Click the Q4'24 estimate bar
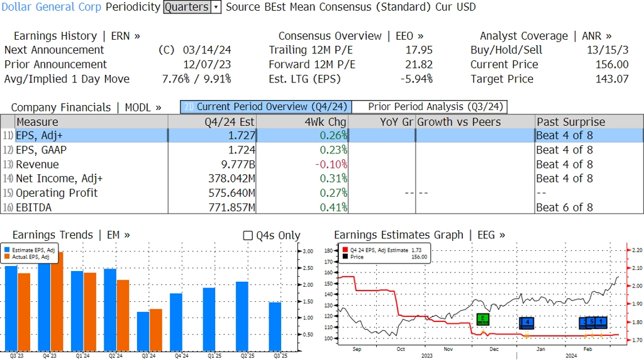The width and height of the screenshot is (644, 361). point(176,322)
